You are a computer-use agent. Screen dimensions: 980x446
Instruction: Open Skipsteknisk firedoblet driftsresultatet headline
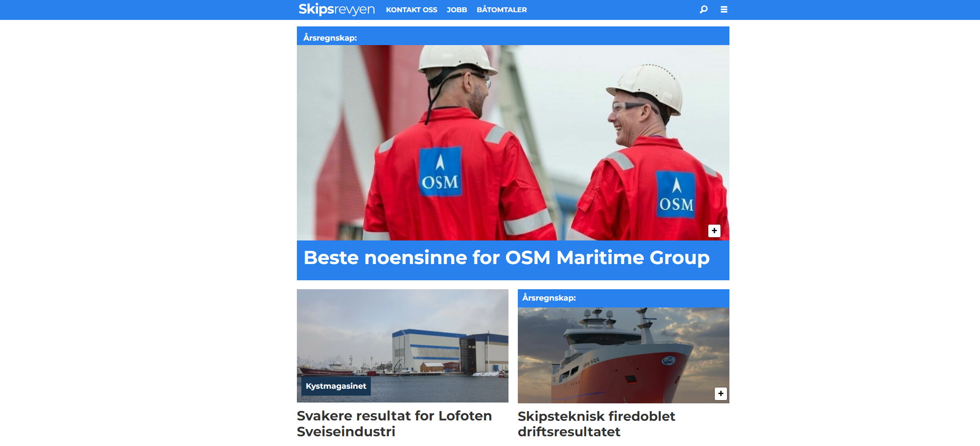[596, 424]
